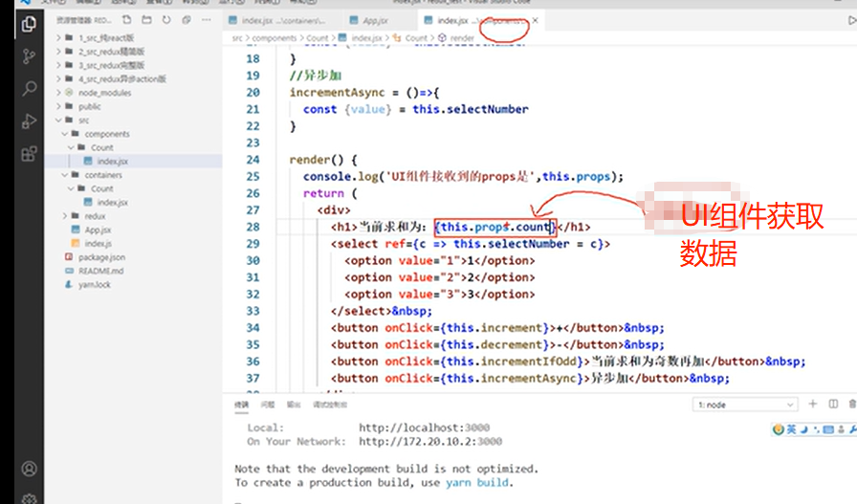This screenshot has height=504, width=857.
Task: Open the Search view in activity bar
Action: click(x=29, y=88)
